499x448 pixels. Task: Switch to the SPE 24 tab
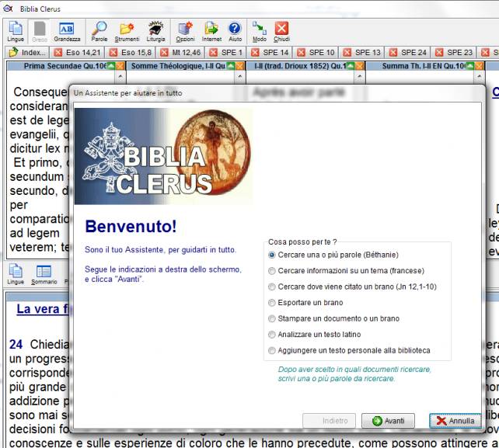pyautogui.click(x=414, y=53)
